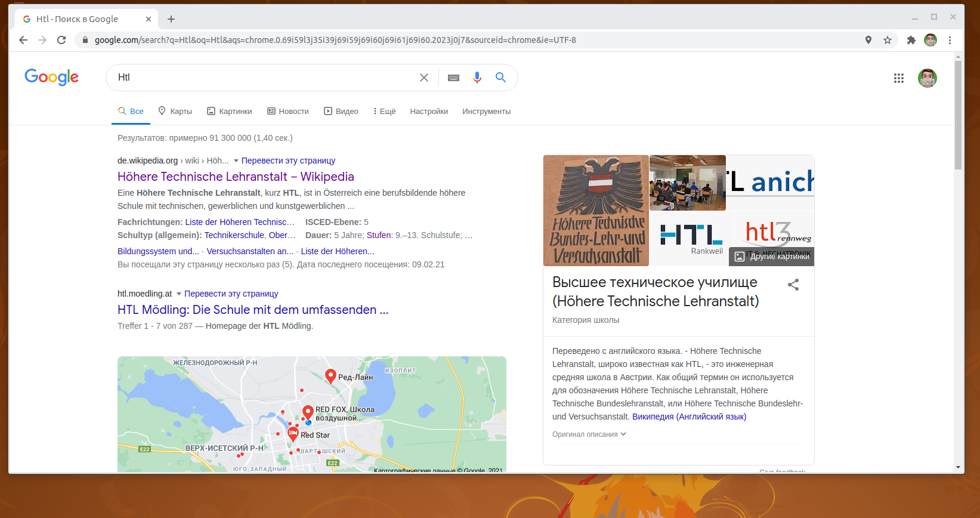Open Höhere Technische Lehranstalt Wikipedia result
This screenshot has width=980, height=518.
pyautogui.click(x=236, y=177)
